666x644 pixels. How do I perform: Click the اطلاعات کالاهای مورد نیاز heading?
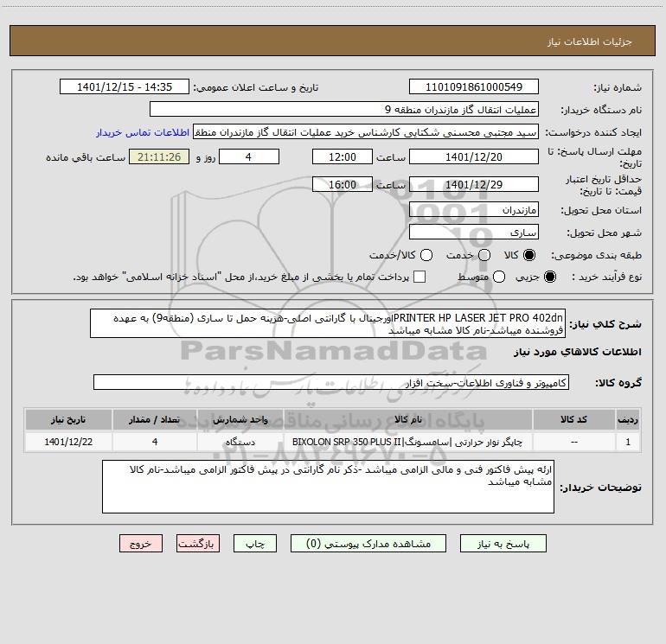578,352
